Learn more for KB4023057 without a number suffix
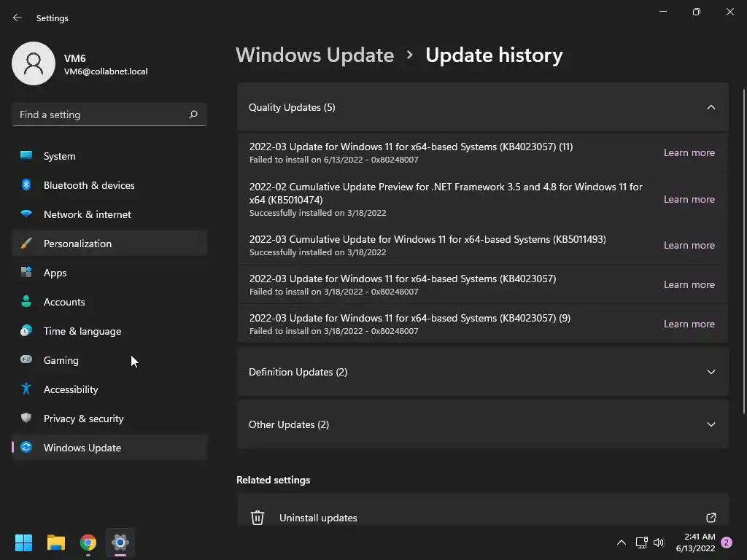The width and height of the screenshot is (747, 560). pyautogui.click(x=689, y=284)
